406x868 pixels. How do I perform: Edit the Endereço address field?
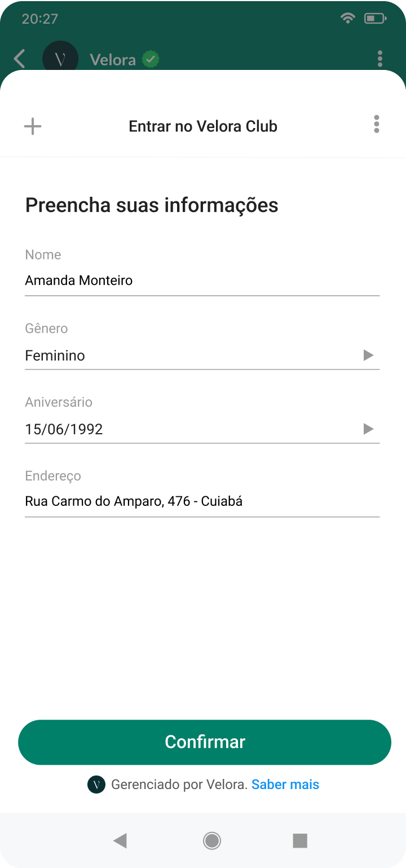click(x=202, y=501)
